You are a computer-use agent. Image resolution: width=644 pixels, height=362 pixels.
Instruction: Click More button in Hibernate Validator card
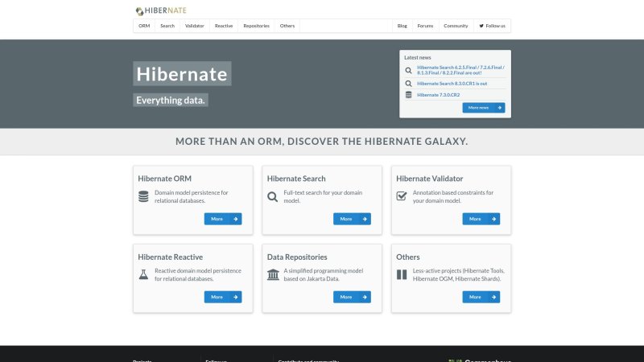481,219
